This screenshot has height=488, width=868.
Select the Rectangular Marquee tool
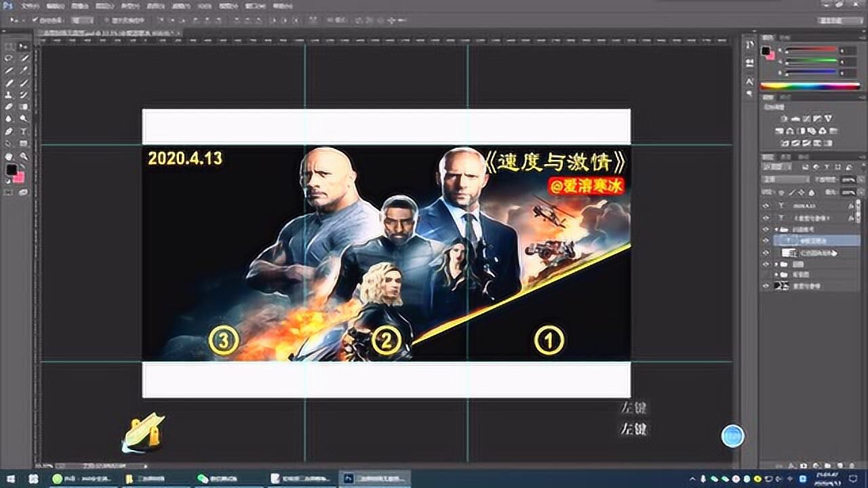click(9, 45)
